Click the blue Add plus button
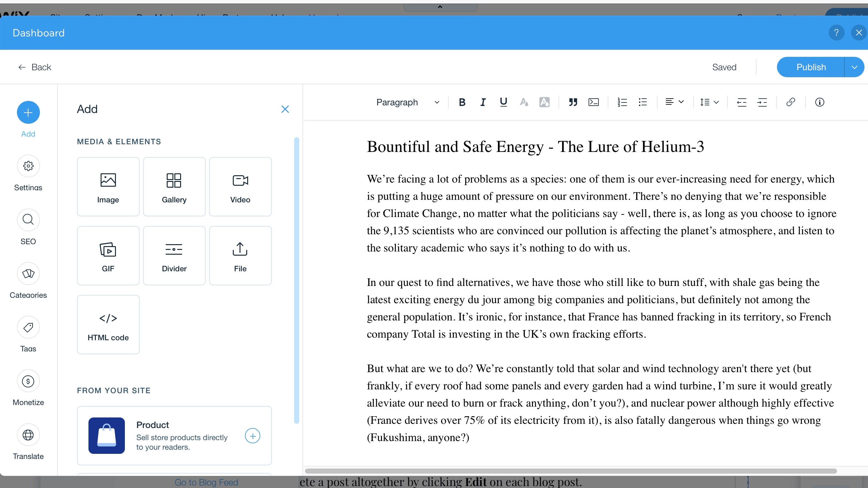This screenshot has width=868, height=488. (x=28, y=112)
